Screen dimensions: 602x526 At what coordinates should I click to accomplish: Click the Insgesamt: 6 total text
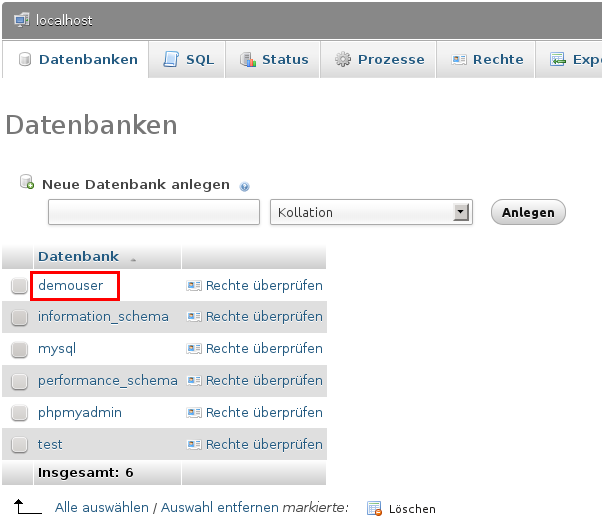[86, 473]
